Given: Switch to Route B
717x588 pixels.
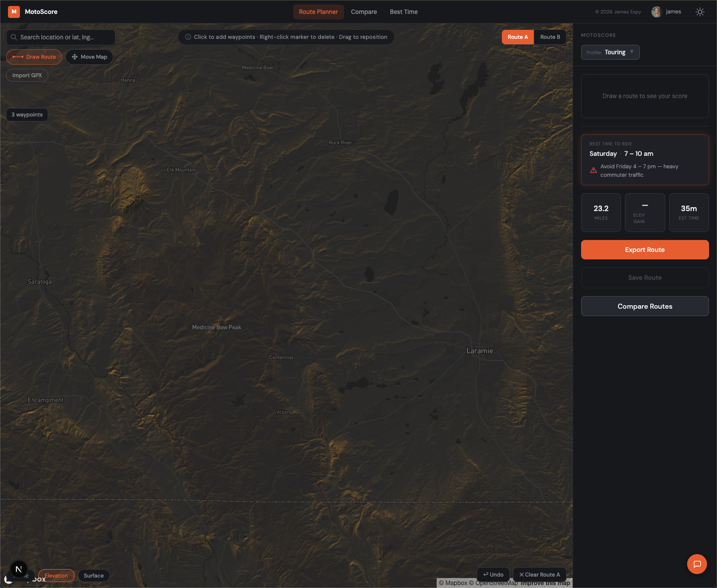Looking at the screenshot, I should click(x=550, y=37).
